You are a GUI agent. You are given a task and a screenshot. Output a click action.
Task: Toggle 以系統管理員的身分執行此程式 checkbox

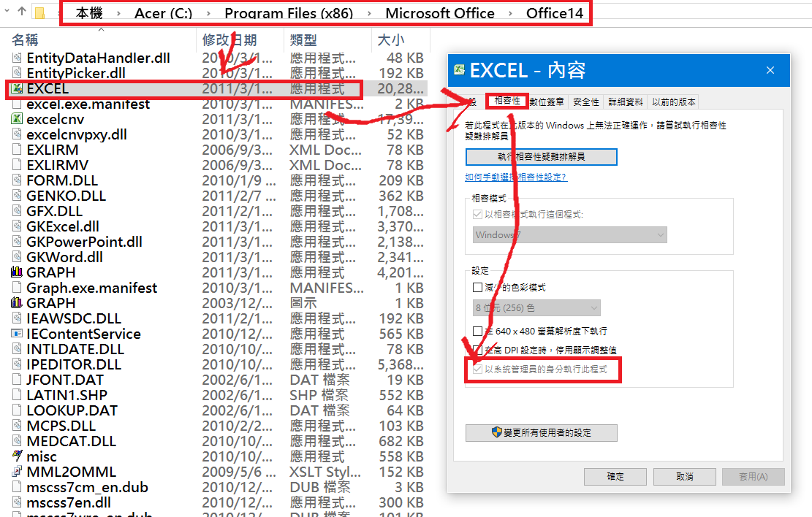click(x=477, y=369)
